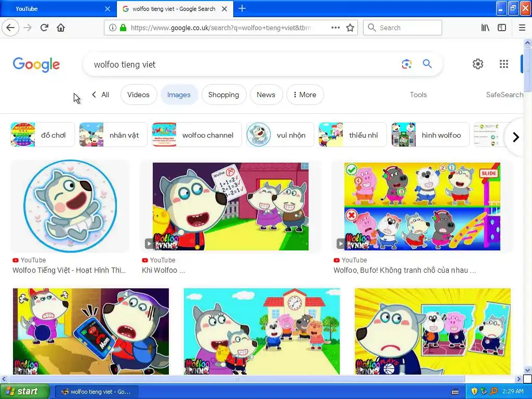Click the vertical scrollbar up arrow
Image resolution: width=532 pixels, height=399 pixels.
[x=527, y=43]
